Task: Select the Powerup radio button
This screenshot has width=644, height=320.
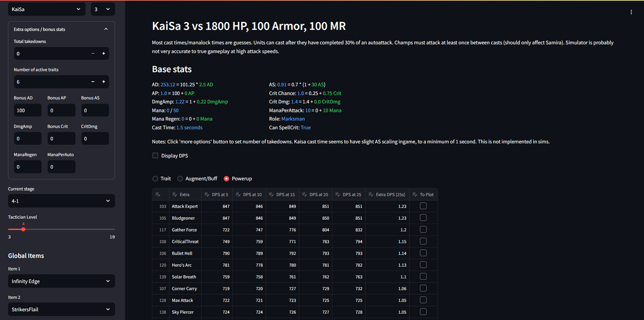Action: click(x=226, y=179)
